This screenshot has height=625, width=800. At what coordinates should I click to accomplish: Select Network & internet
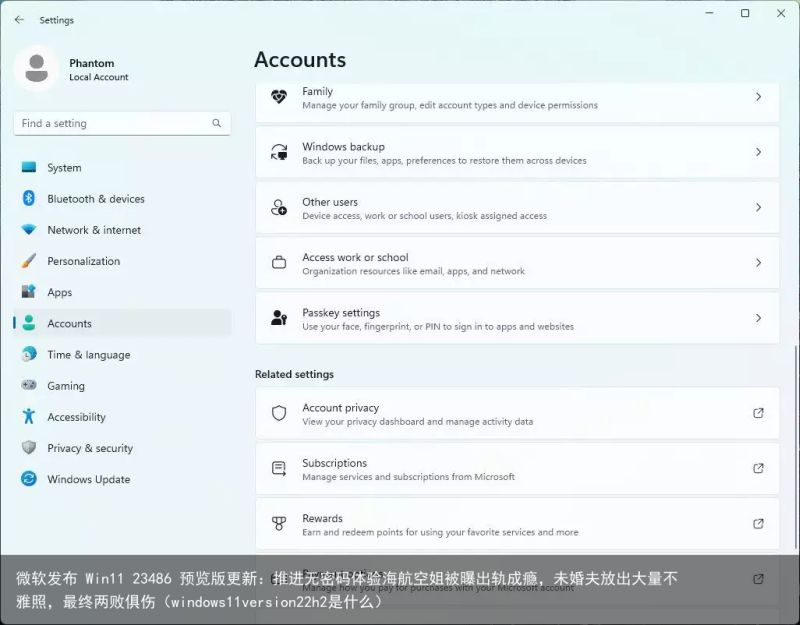click(122, 230)
